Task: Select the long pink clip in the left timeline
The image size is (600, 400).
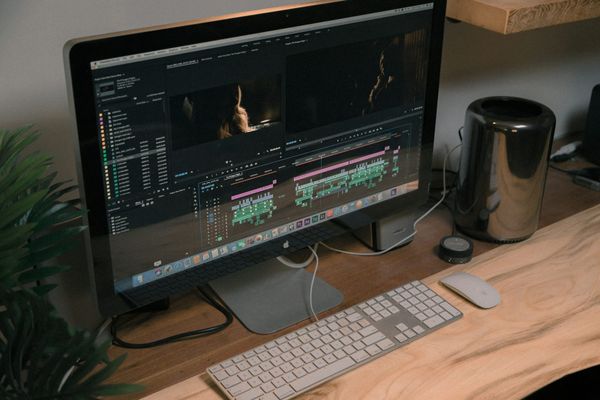Action: click(x=253, y=191)
